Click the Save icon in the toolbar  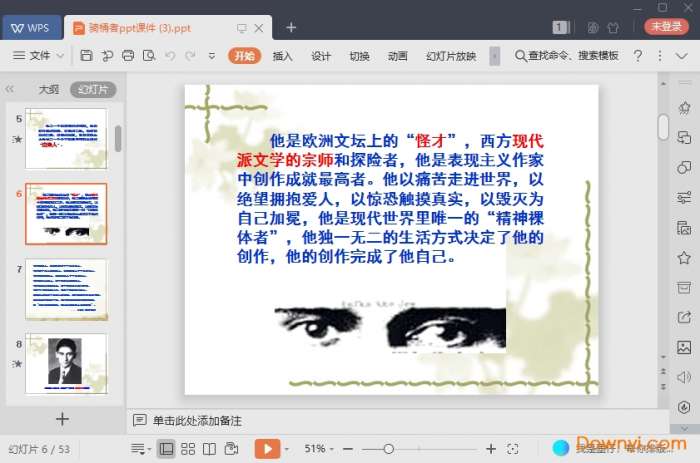click(86, 56)
